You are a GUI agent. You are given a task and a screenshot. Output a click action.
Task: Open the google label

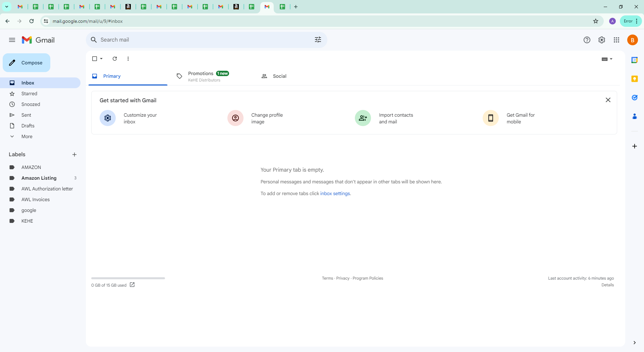(x=40, y=210)
